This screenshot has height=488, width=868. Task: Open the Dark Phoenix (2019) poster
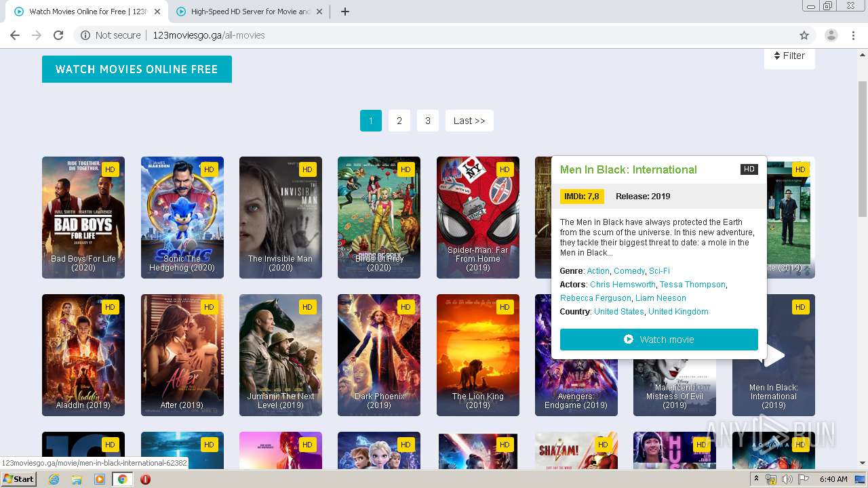click(379, 355)
